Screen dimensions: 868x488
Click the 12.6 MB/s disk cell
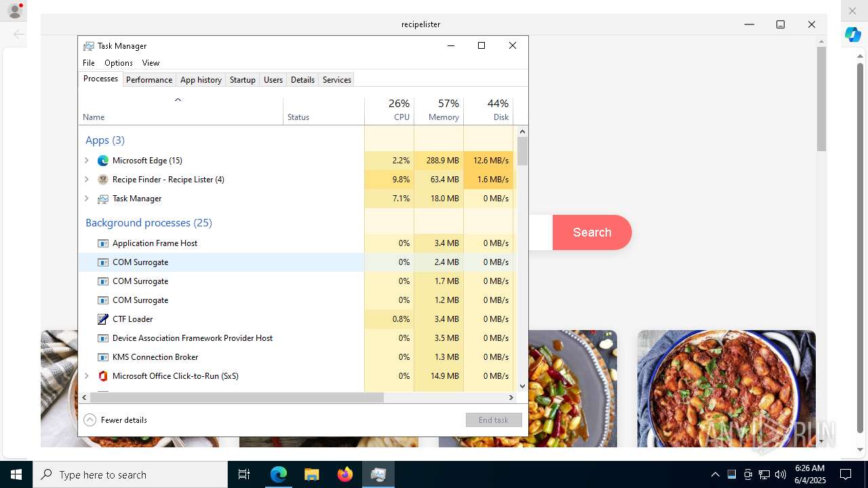[488, 161]
